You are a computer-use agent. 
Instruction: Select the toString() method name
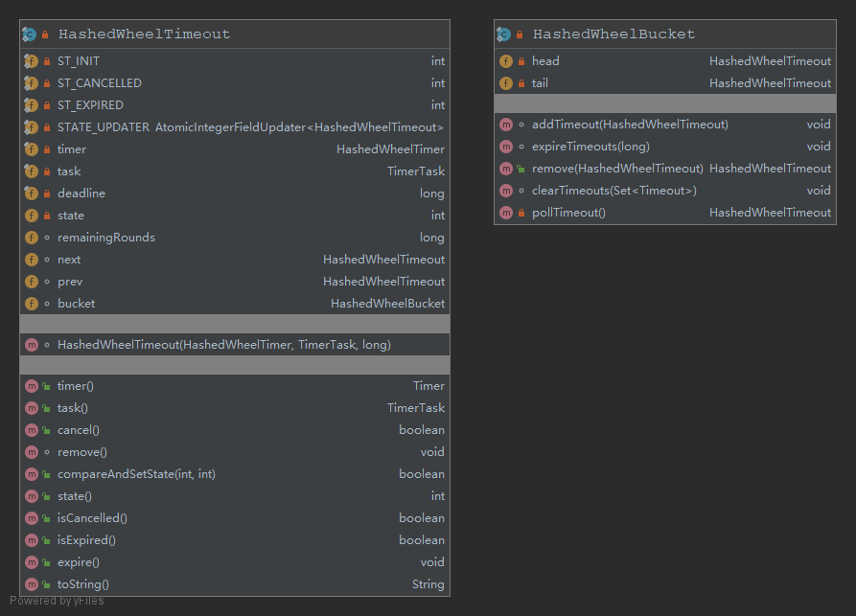tap(83, 584)
